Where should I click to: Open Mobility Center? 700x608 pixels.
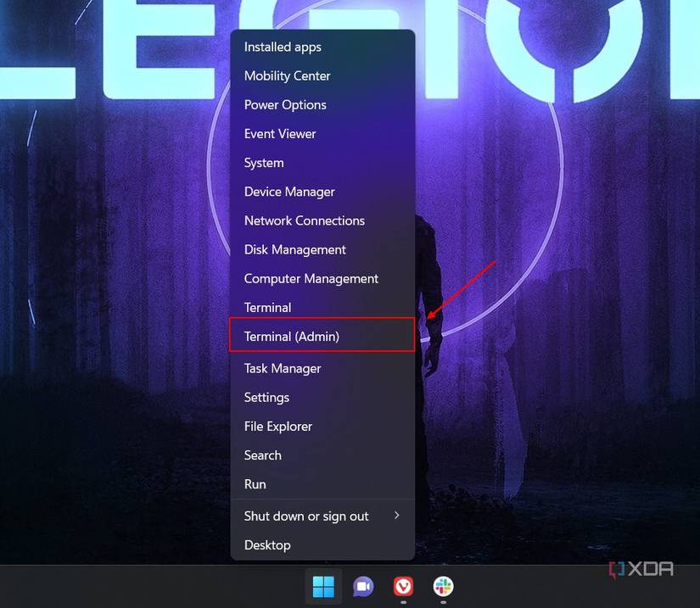pos(287,75)
